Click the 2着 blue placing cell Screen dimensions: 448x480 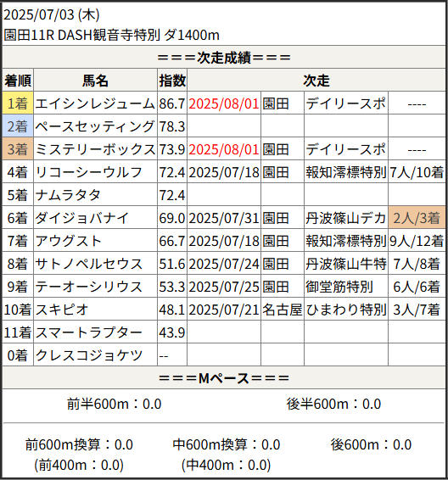tap(18, 126)
